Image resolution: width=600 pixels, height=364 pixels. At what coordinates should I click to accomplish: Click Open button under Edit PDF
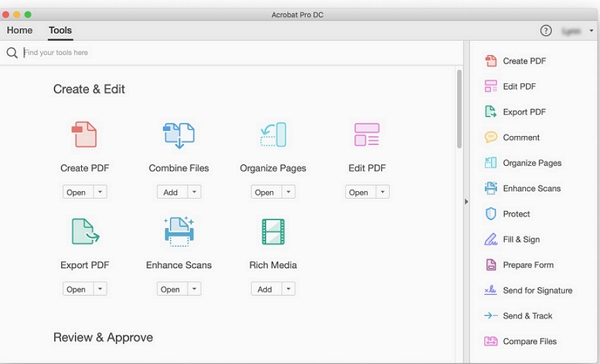[x=360, y=192]
